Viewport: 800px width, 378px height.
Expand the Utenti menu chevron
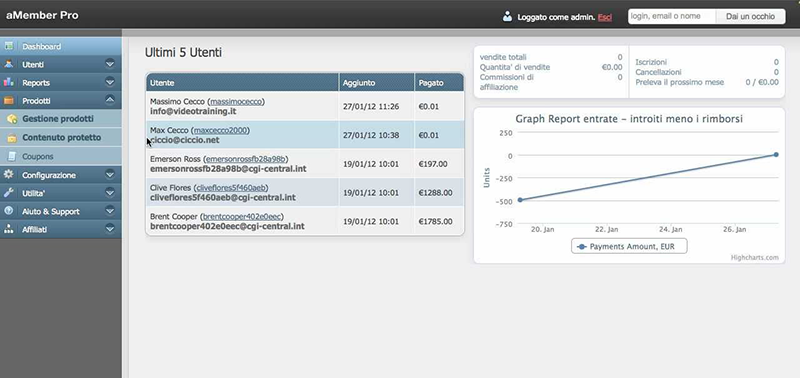[110, 64]
